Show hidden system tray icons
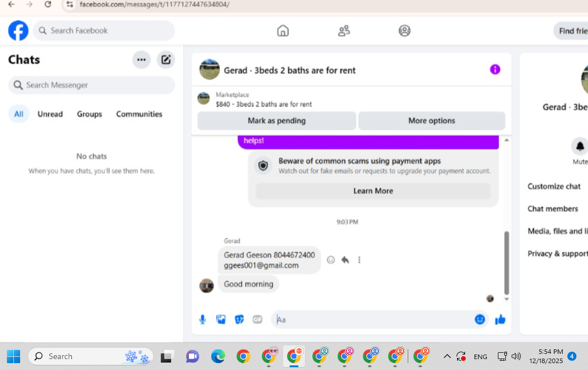The width and height of the screenshot is (588, 370). pos(447,356)
